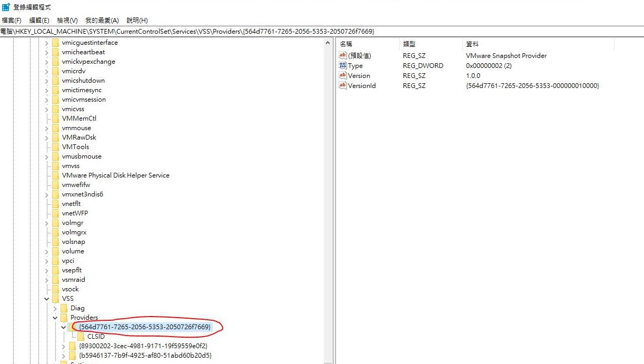Sort values by the 類型 column
The height and width of the screenshot is (364, 644).
coord(416,44)
